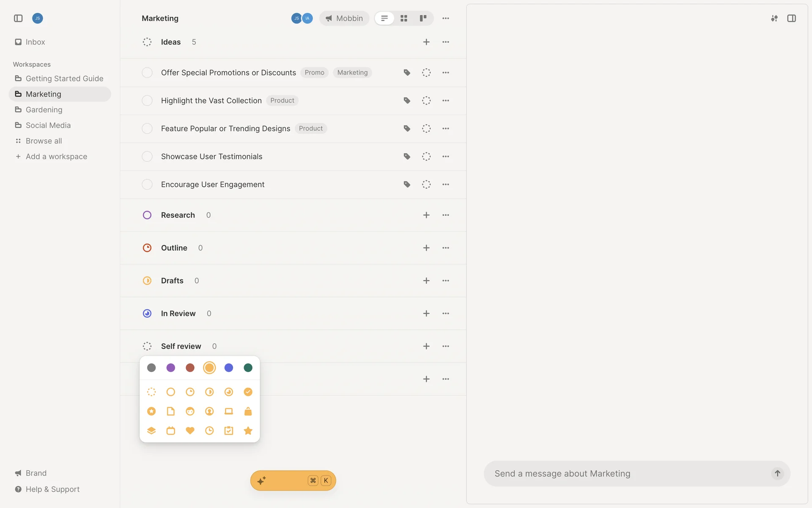This screenshot has width=812, height=508.
Task: Pick the shopping bag icon
Action: [248, 411]
